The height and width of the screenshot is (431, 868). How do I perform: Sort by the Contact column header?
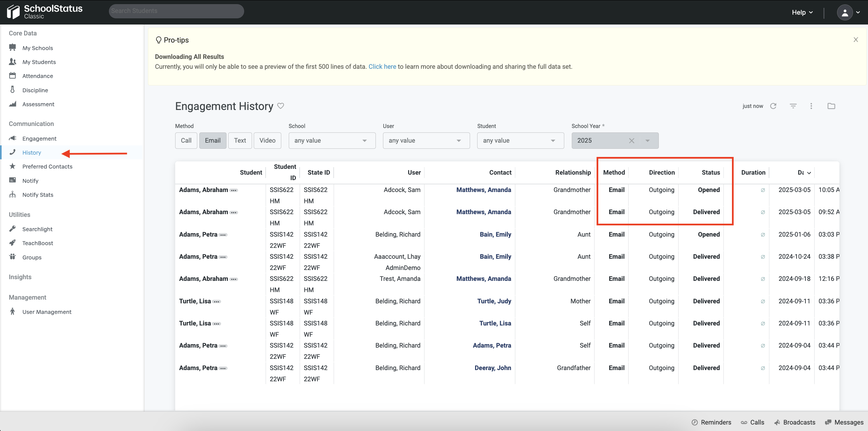(x=500, y=172)
